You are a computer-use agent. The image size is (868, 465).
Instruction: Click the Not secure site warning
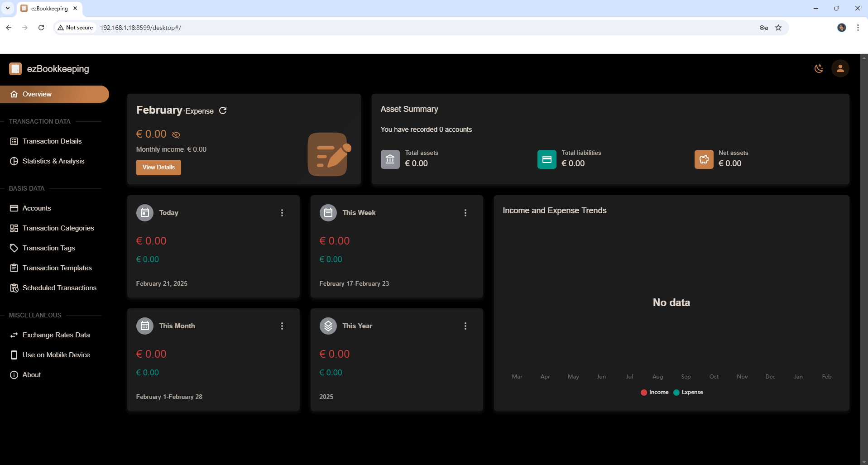click(x=75, y=28)
